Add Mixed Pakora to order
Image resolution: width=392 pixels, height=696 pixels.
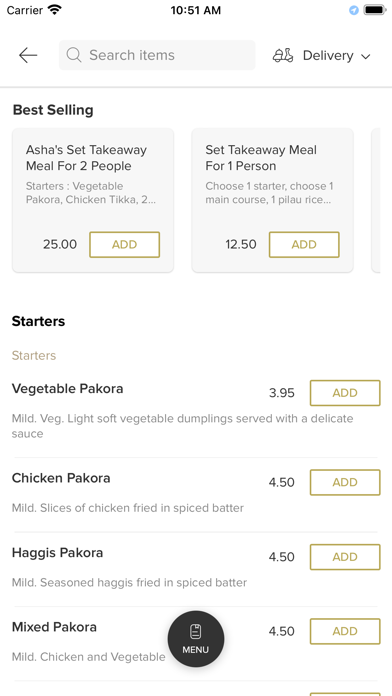click(345, 631)
